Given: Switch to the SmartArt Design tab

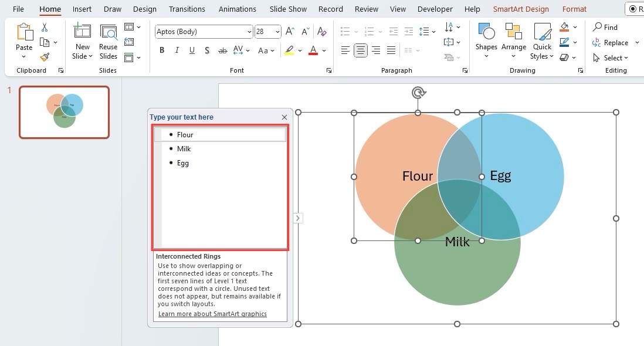Looking at the screenshot, I should [521, 9].
